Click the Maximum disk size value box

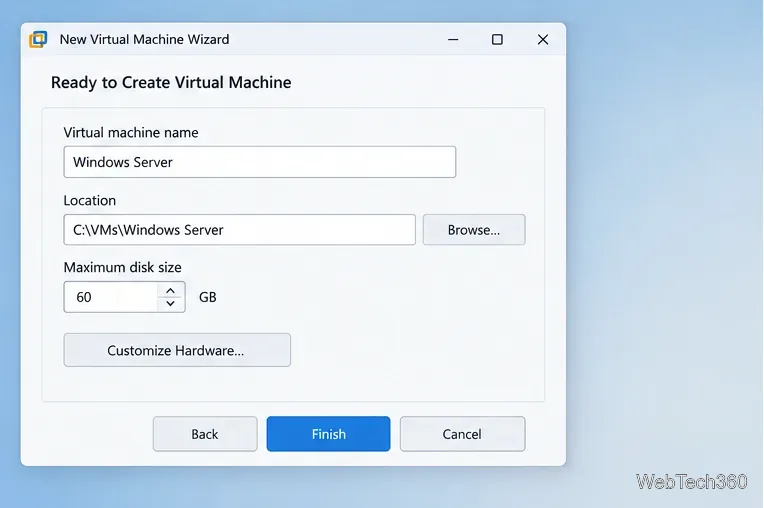111,297
